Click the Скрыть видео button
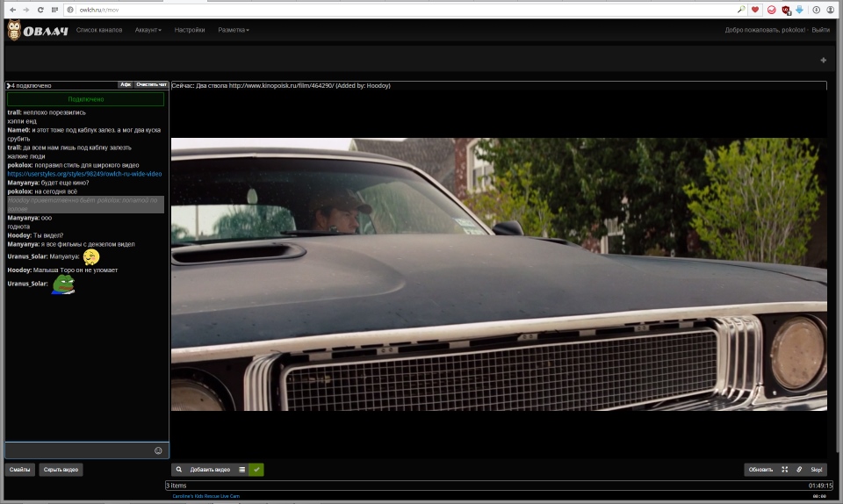 (61, 470)
